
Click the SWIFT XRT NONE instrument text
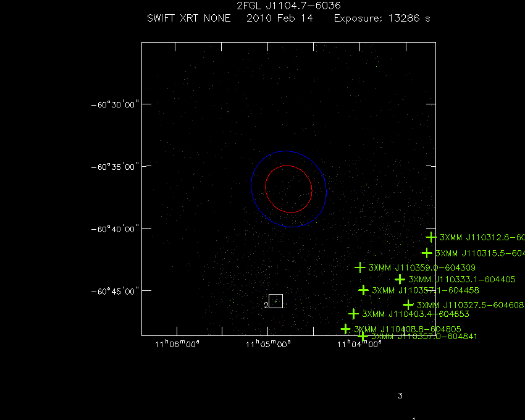point(189,18)
